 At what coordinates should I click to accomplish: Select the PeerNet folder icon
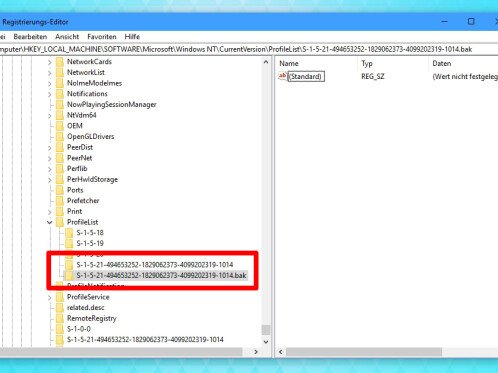(60, 158)
